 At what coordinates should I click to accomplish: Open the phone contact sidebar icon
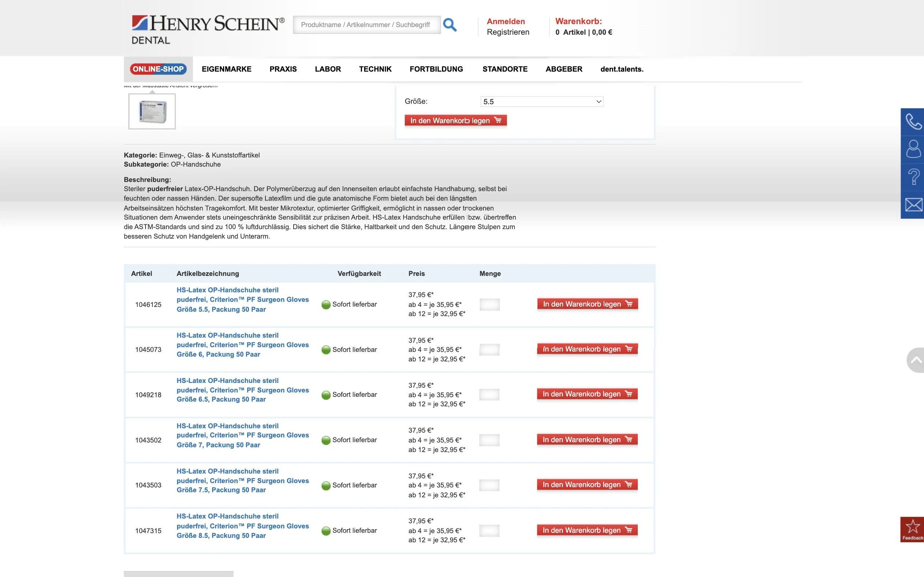913,122
